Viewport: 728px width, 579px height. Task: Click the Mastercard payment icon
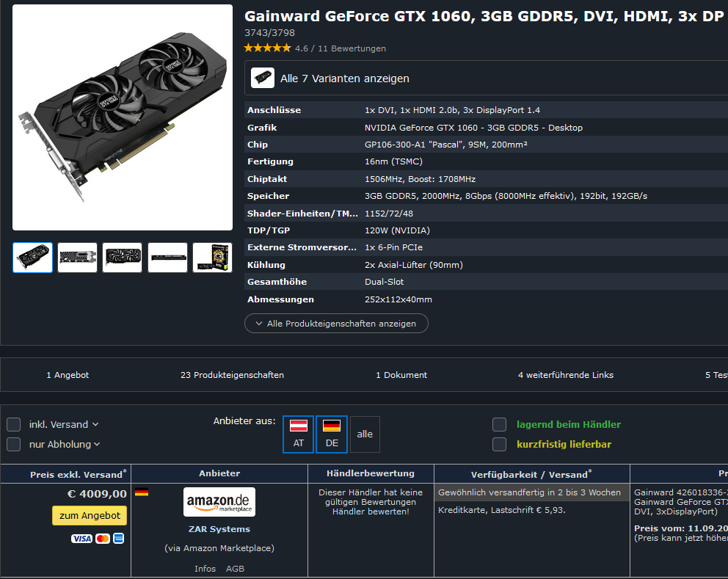pos(103,539)
